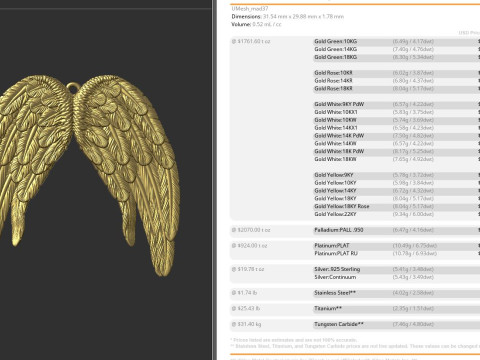Select the Platinum:PLAT row

397,245
